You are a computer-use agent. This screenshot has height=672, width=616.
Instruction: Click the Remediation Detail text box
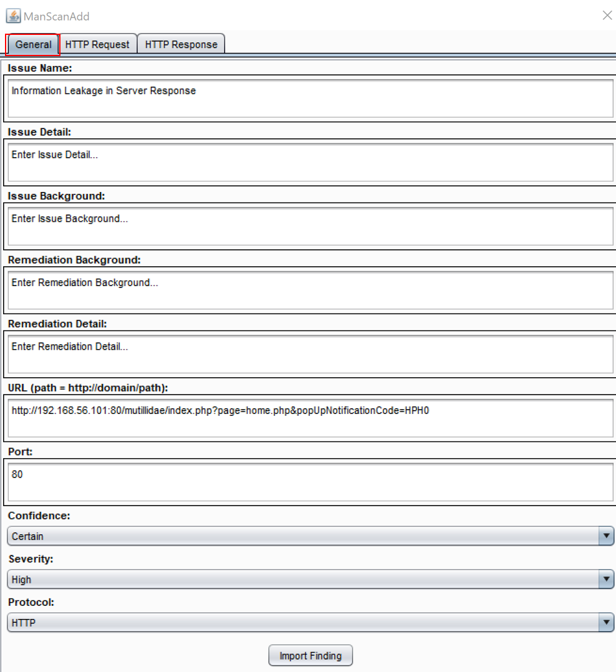point(310,353)
